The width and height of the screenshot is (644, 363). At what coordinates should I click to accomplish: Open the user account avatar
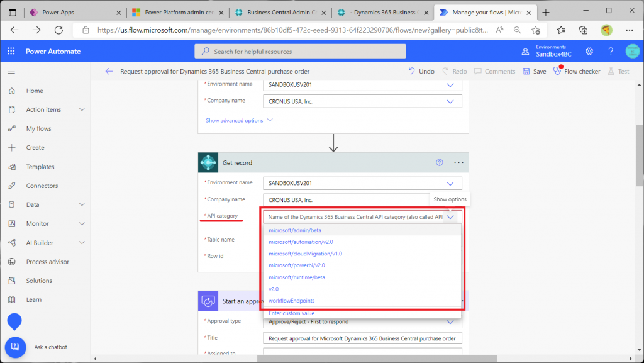(633, 52)
